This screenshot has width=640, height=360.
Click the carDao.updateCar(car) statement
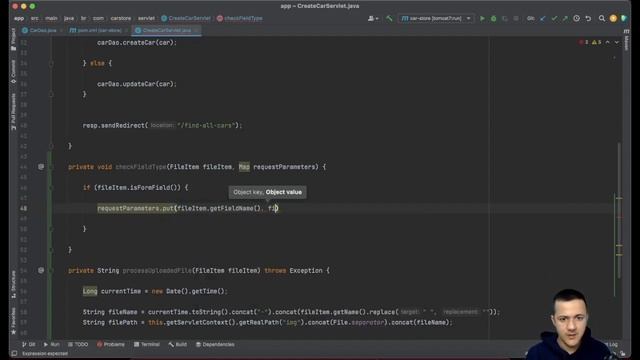point(137,84)
